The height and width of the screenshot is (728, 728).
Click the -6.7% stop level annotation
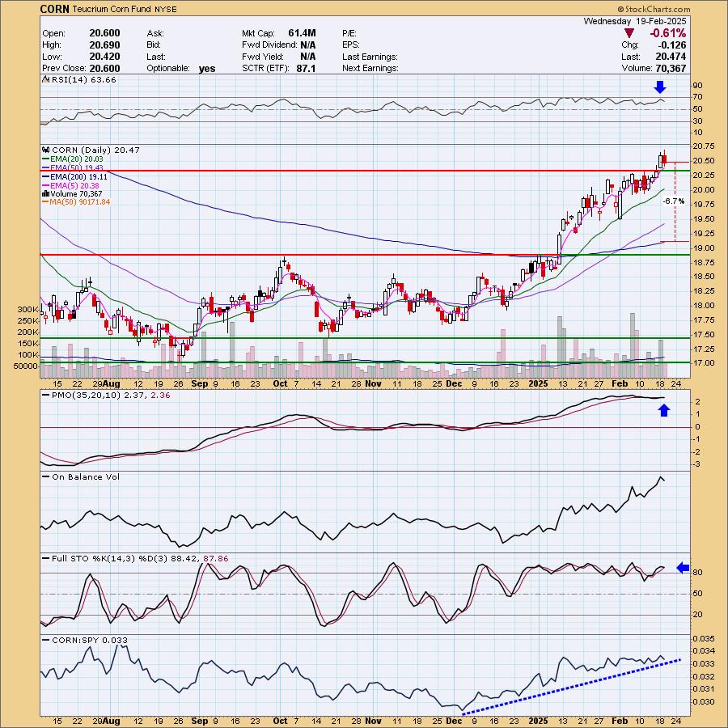click(673, 201)
